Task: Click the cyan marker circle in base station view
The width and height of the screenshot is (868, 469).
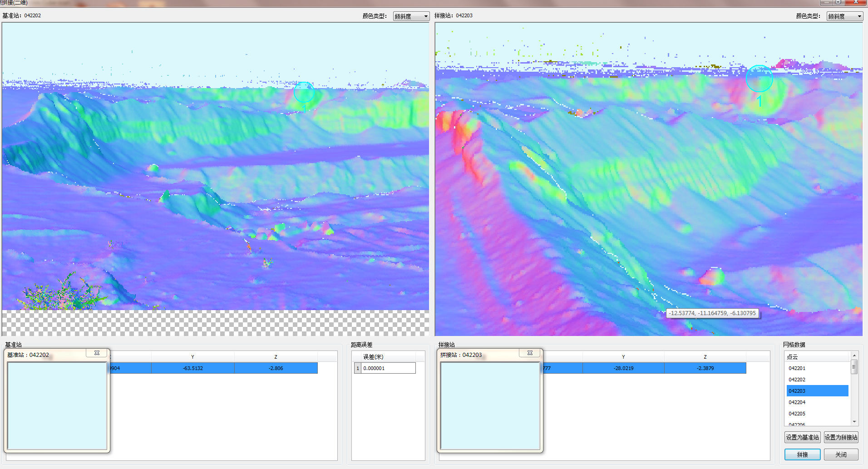Action: click(x=304, y=92)
